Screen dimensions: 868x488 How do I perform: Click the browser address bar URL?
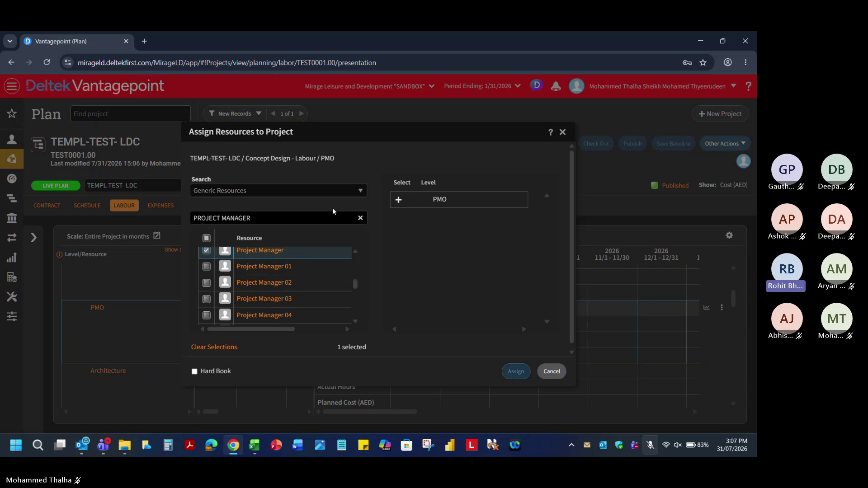tap(227, 63)
